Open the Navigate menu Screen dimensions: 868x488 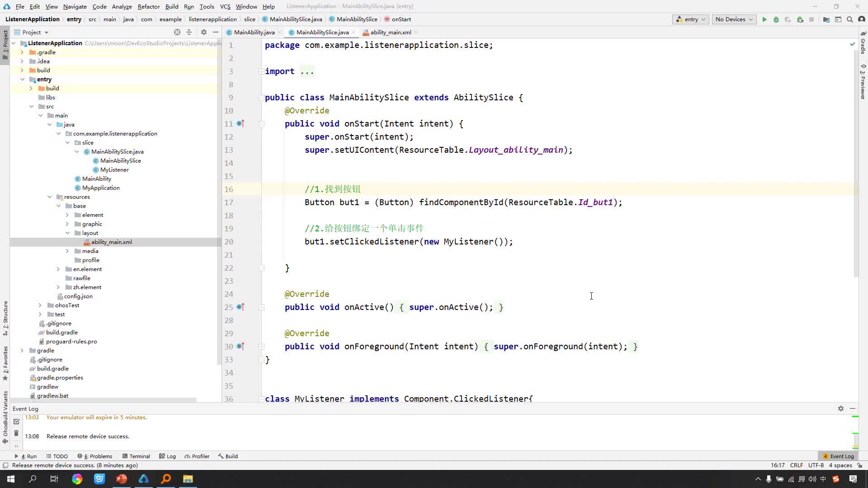click(75, 6)
